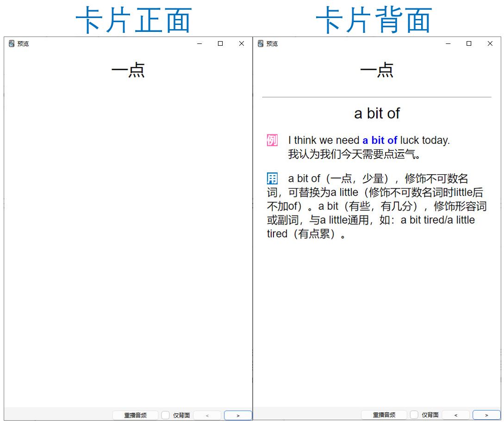
Task: Go to next card in left preview window
Action: [238, 415]
